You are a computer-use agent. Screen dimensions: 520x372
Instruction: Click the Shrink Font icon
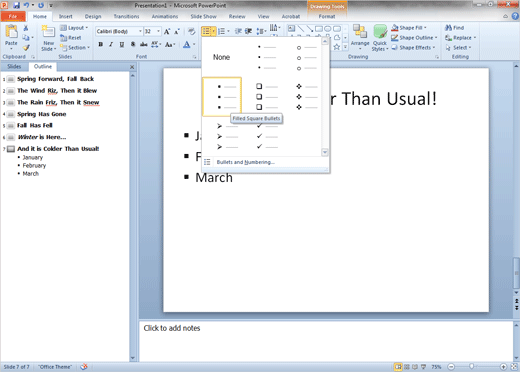click(x=177, y=32)
